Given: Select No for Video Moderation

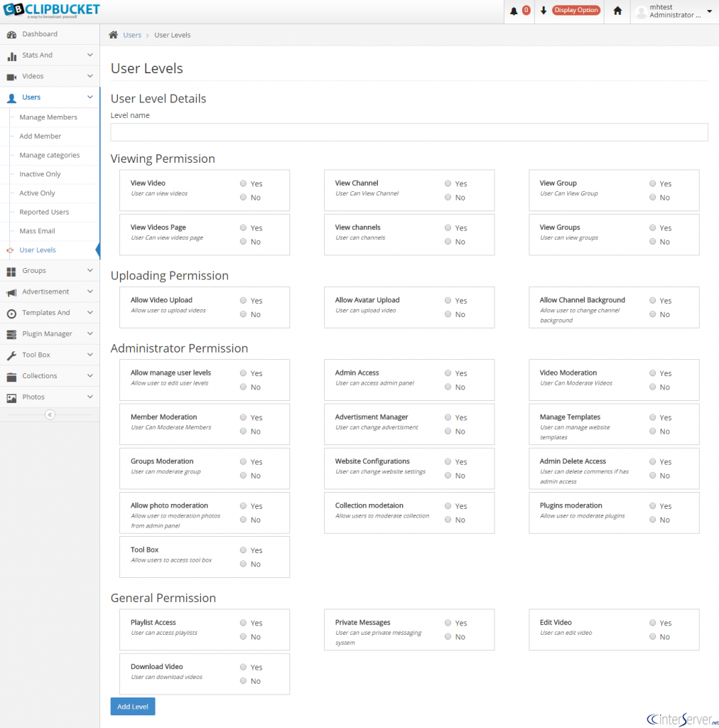Looking at the screenshot, I should click(x=653, y=387).
